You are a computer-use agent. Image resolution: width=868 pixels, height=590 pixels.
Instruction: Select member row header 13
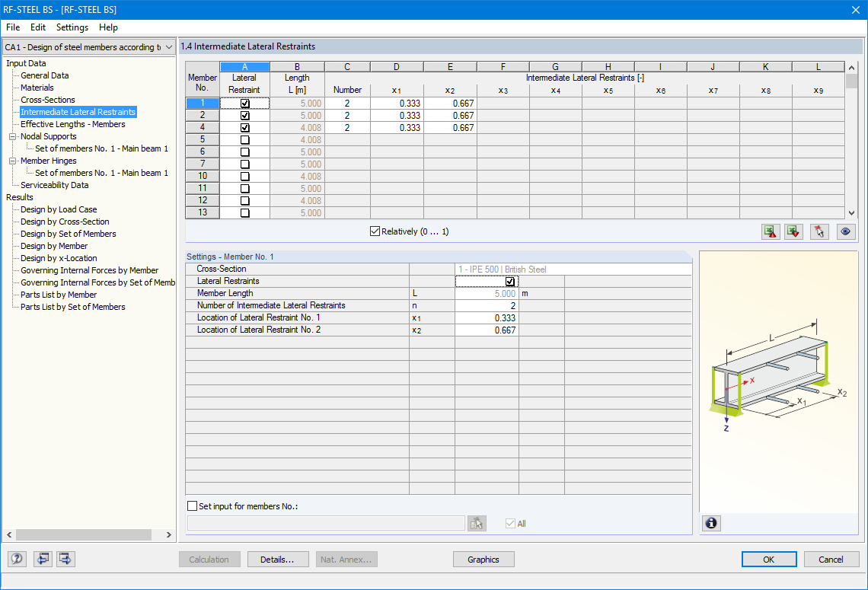(x=202, y=212)
